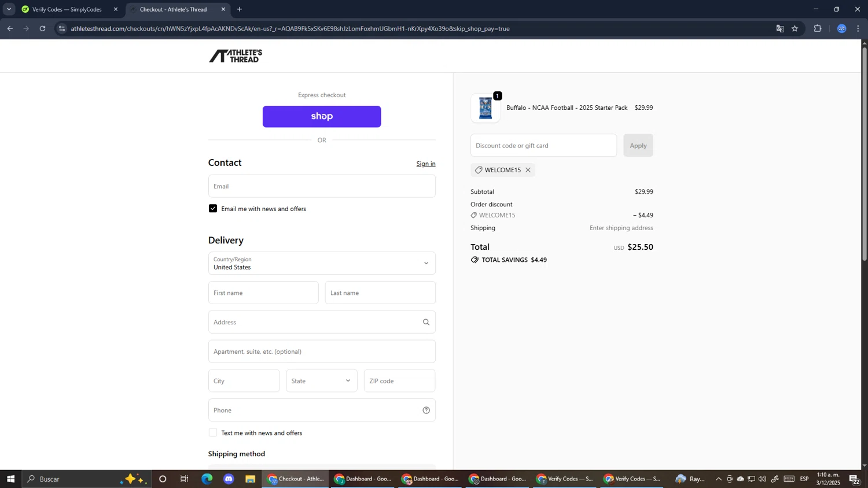Click the phone help question mark icon
Screen dimensions: 868x488
426,411
